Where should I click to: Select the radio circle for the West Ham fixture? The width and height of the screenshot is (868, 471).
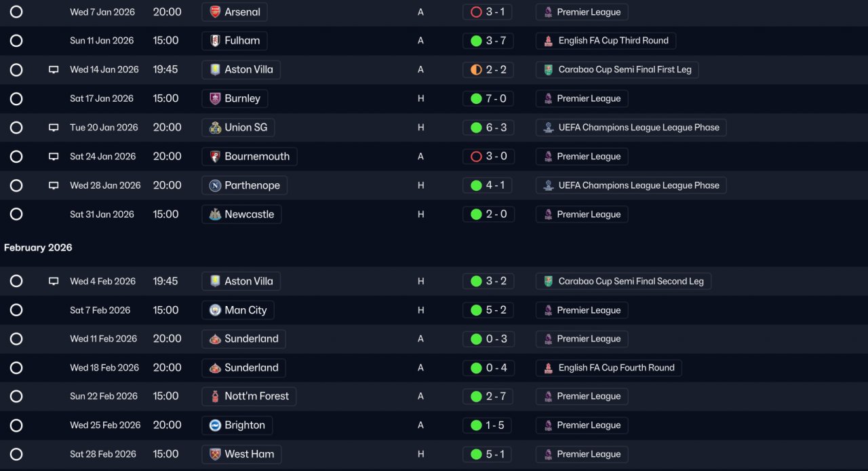click(16, 454)
